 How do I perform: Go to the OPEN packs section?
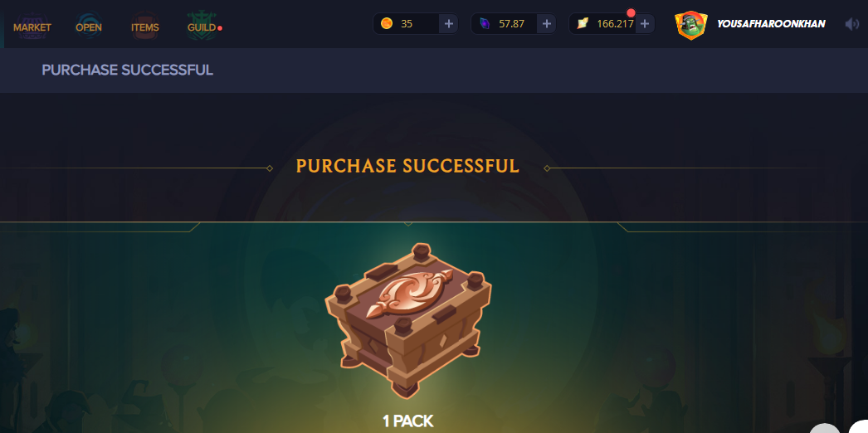(89, 27)
